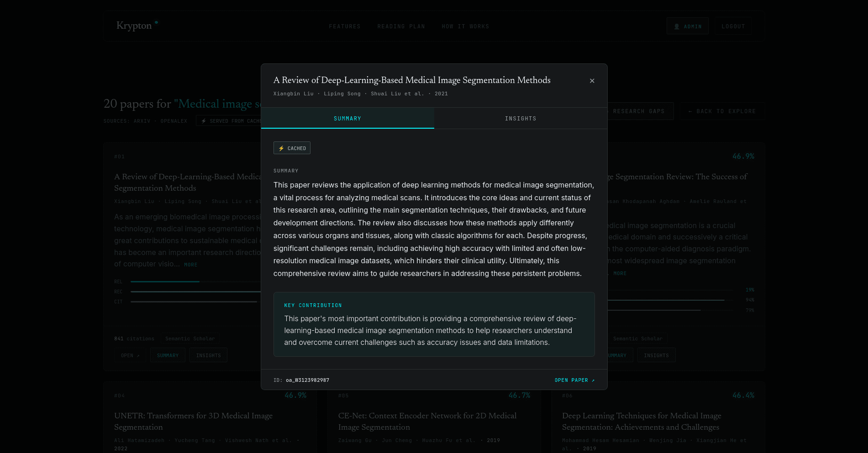
Task: Click Key Contribution heading
Action: point(313,305)
